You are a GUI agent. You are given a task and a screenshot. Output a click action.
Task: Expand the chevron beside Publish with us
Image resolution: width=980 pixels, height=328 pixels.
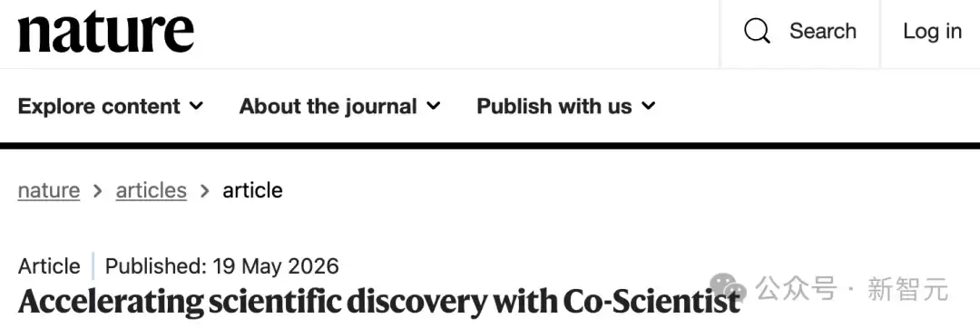pyautogui.click(x=648, y=106)
